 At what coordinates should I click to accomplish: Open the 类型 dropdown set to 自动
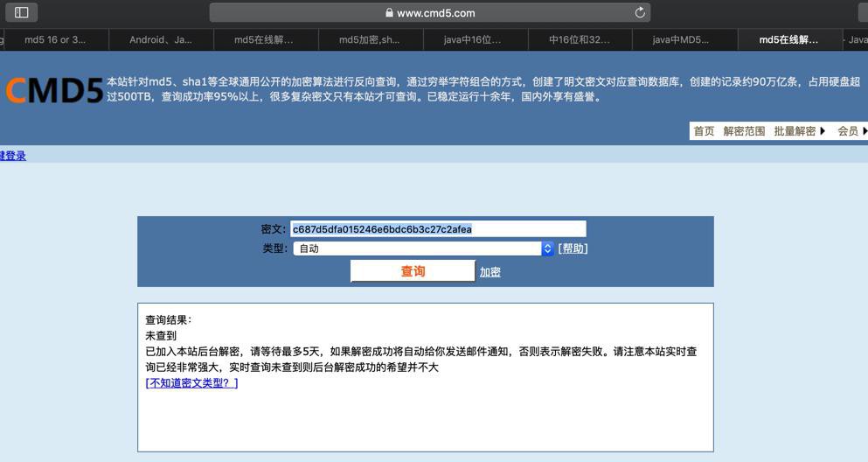pos(423,248)
